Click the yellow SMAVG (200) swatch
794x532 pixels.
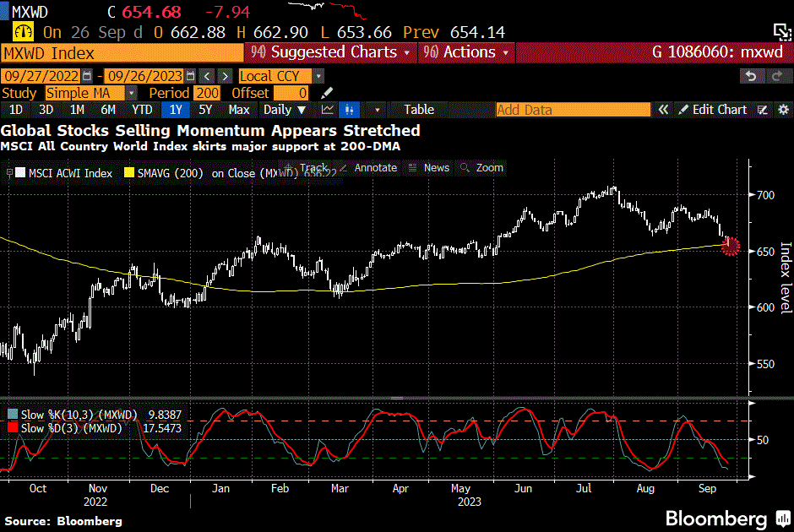click(x=129, y=172)
